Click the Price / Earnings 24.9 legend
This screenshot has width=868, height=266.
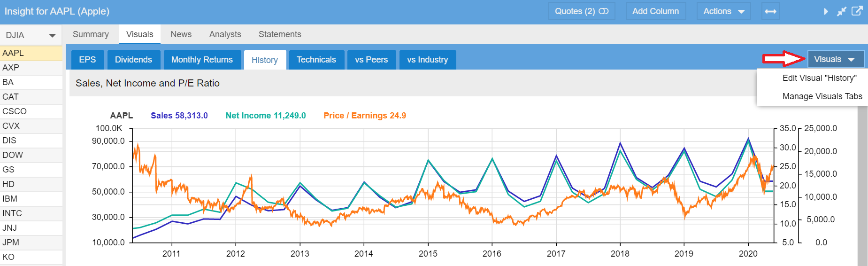pyautogui.click(x=365, y=116)
